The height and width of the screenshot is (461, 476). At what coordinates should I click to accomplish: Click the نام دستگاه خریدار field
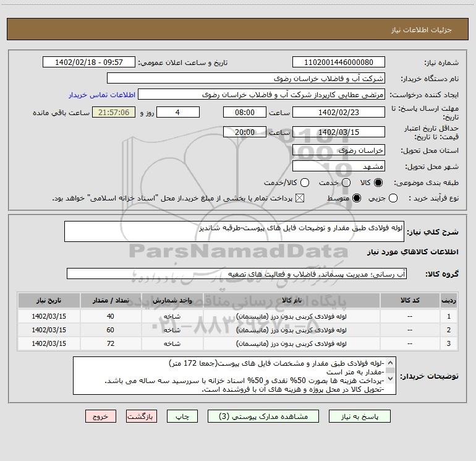[246, 79]
